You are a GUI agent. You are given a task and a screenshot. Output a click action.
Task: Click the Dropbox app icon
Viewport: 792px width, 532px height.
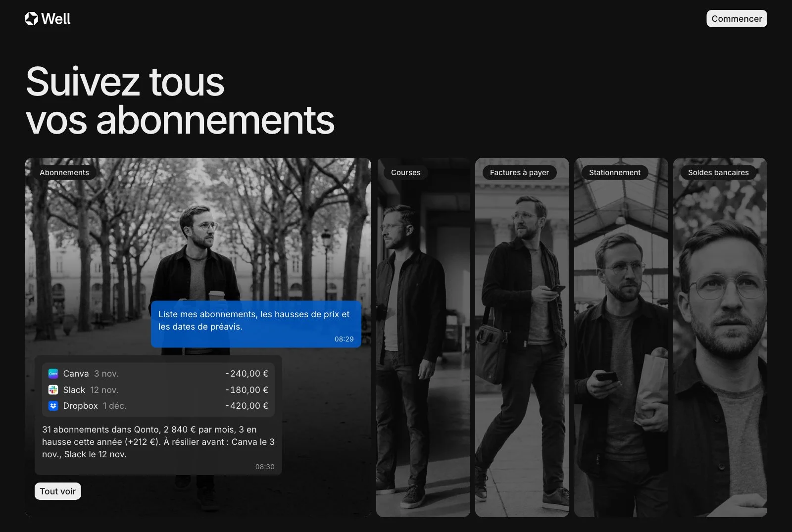pyautogui.click(x=53, y=406)
